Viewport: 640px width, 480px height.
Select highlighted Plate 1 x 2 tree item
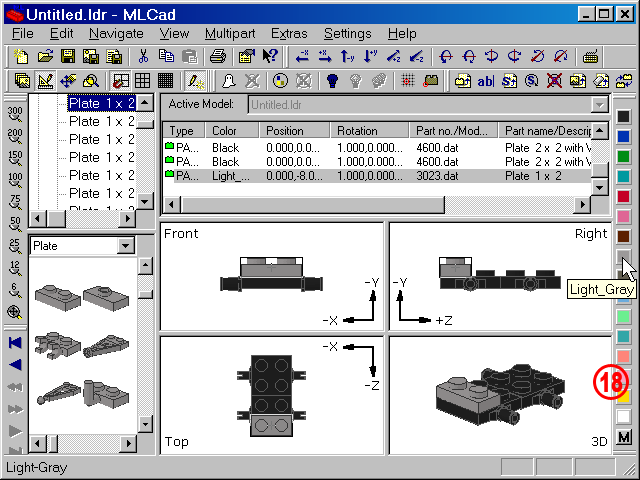pyautogui.click(x=102, y=103)
